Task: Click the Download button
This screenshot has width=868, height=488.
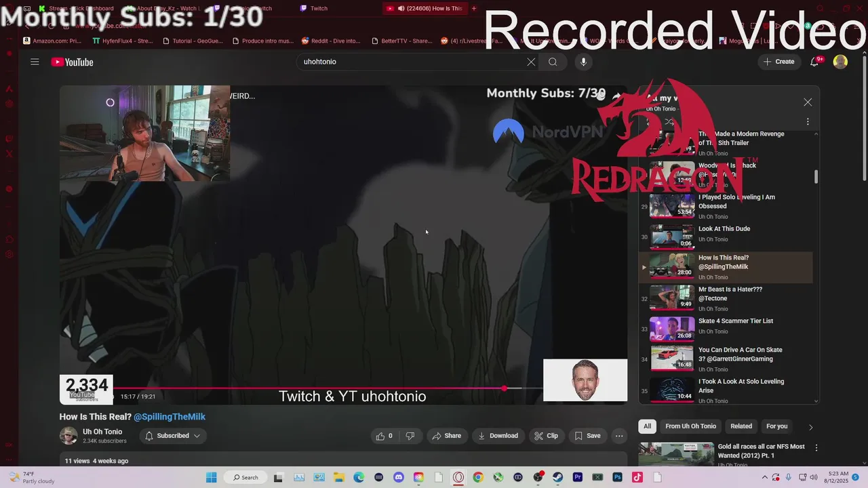Action: click(498, 436)
